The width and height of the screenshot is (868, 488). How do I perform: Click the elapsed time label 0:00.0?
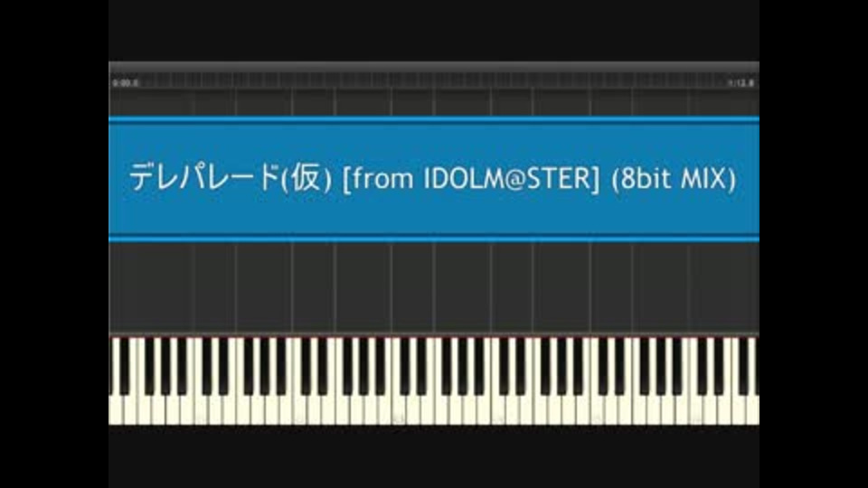point(126,83)
